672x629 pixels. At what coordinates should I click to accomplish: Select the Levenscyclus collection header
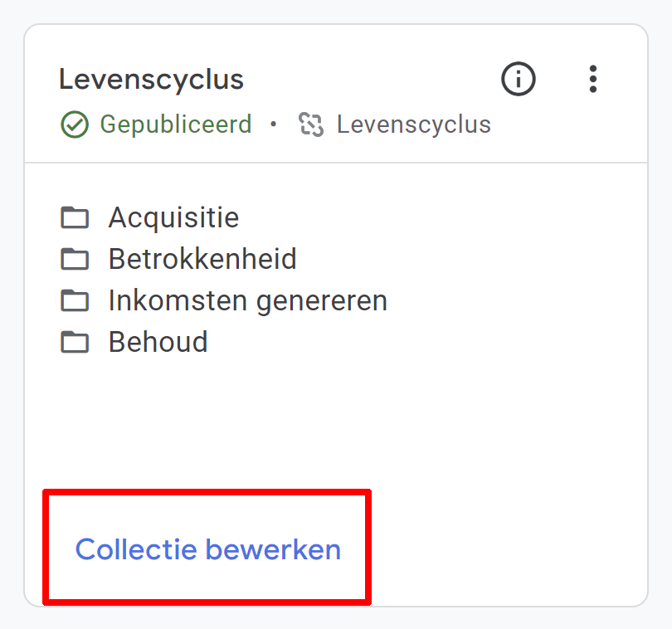click(x=151, y=79)
